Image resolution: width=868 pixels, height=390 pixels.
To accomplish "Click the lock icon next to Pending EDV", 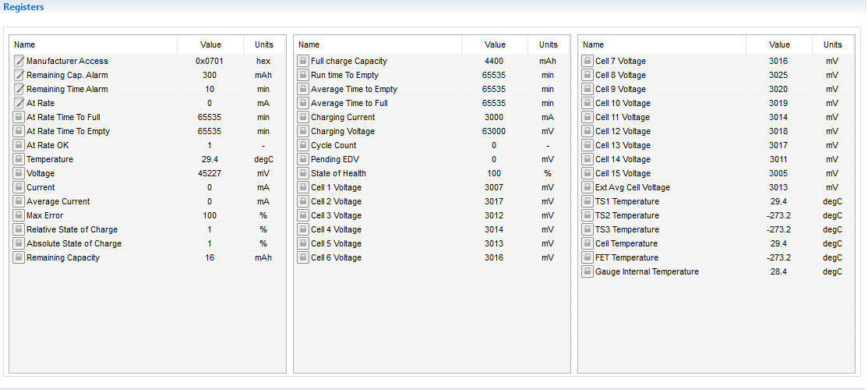I will [303, 160].
